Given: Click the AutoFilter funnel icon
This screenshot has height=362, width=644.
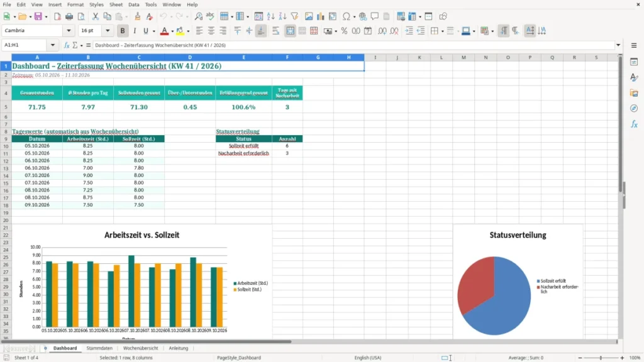Looking at the screenshot, I should 294,16.
